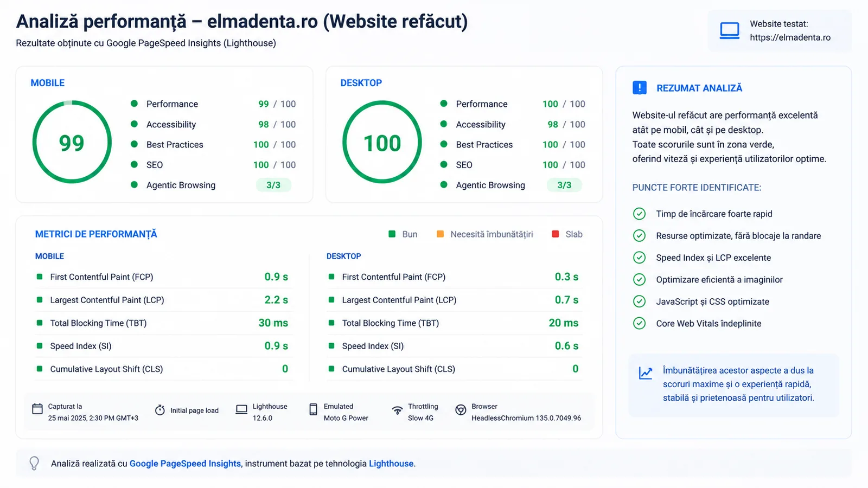This screenshot has height=488, width=868.
Task: Click the mobile Best Practices label
Action: point(175,145)
